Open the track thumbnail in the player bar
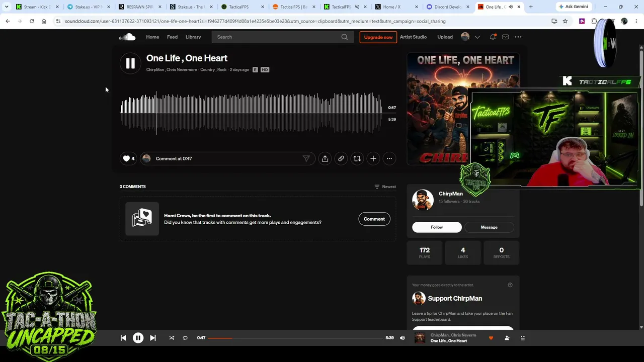The image size is (644, 362). point(420,338)
